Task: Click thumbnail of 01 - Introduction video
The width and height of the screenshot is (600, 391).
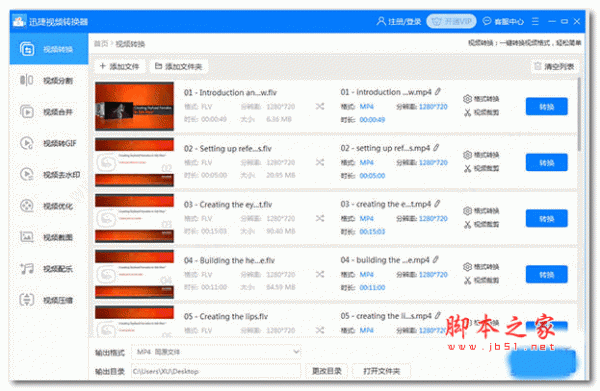Action: point(134,106)
